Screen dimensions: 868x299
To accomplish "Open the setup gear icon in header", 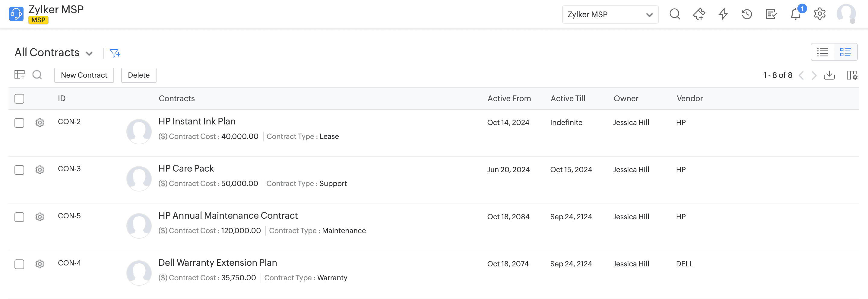I will tap(819, 14).
